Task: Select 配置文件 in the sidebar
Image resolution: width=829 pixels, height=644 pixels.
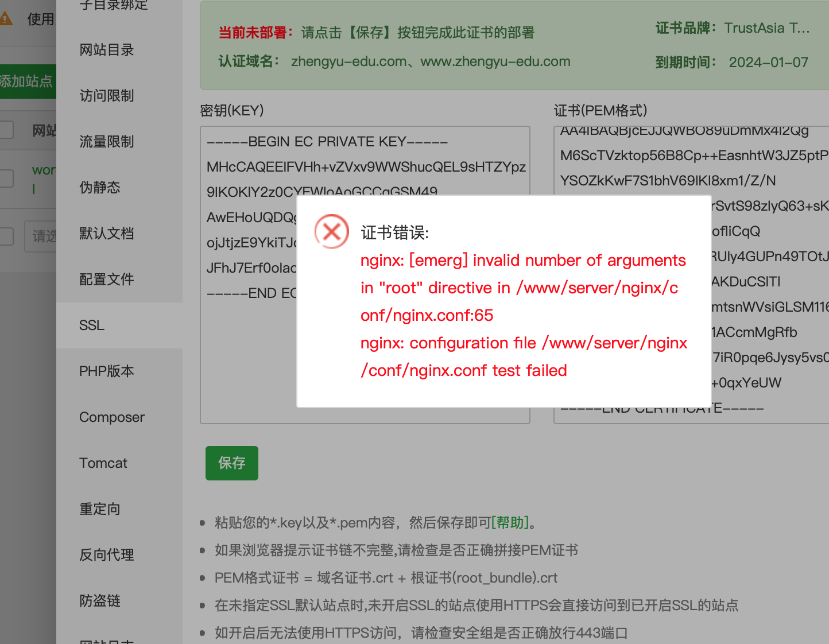Action: pyautogui.click(x=107, y=279)
